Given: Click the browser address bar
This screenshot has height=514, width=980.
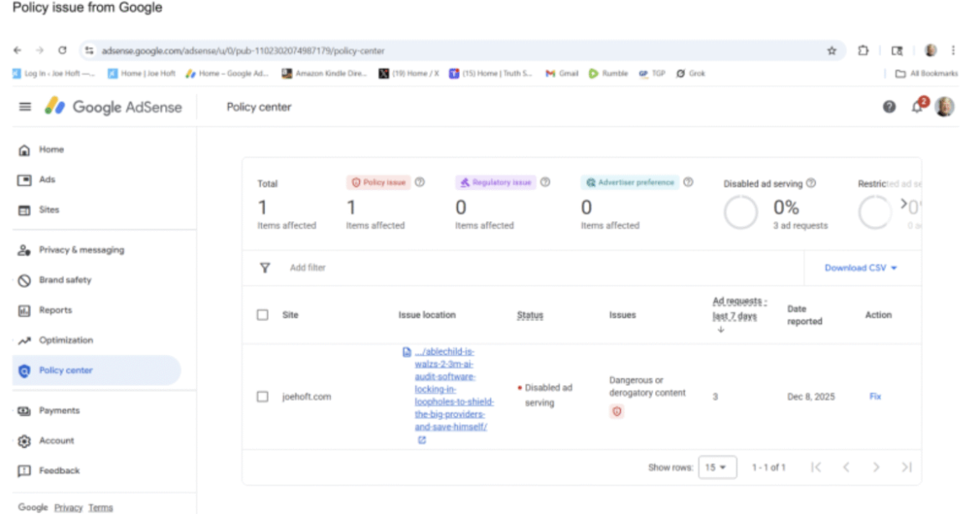Looking at the screenshot, I should [335, 49].
